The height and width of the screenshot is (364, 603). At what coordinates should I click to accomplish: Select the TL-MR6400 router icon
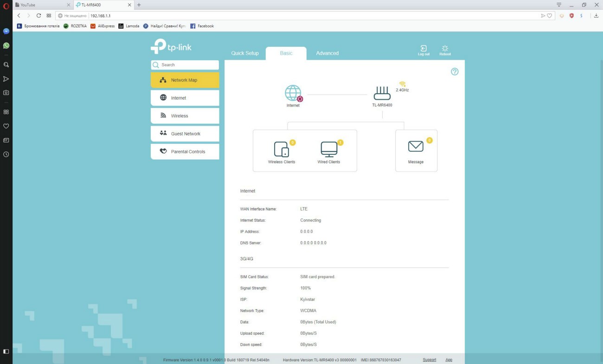click(382, 93)
